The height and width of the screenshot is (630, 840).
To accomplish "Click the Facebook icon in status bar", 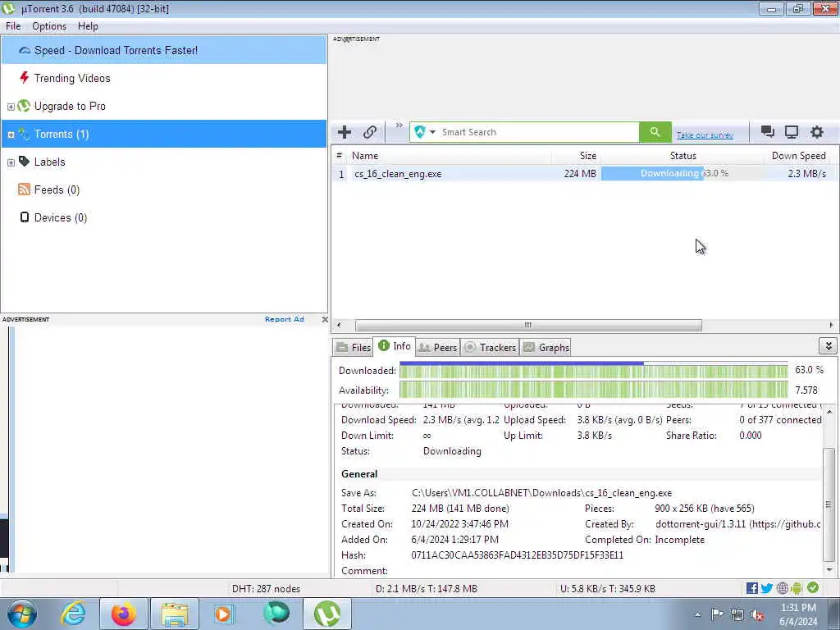I will coord(751,588).
